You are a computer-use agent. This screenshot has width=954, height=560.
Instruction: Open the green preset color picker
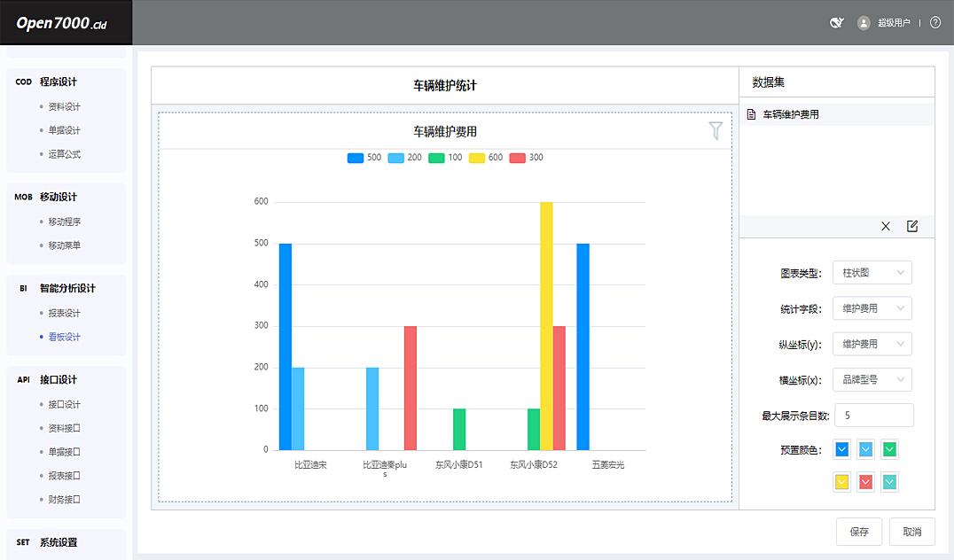tap(889, 449)
